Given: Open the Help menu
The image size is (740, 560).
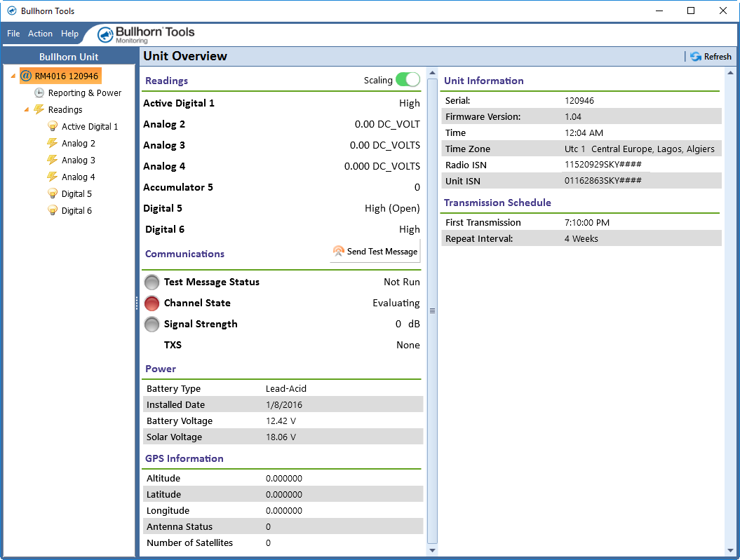Looking at the screenshot, I should pyautogui.click(x=69, y=34).
